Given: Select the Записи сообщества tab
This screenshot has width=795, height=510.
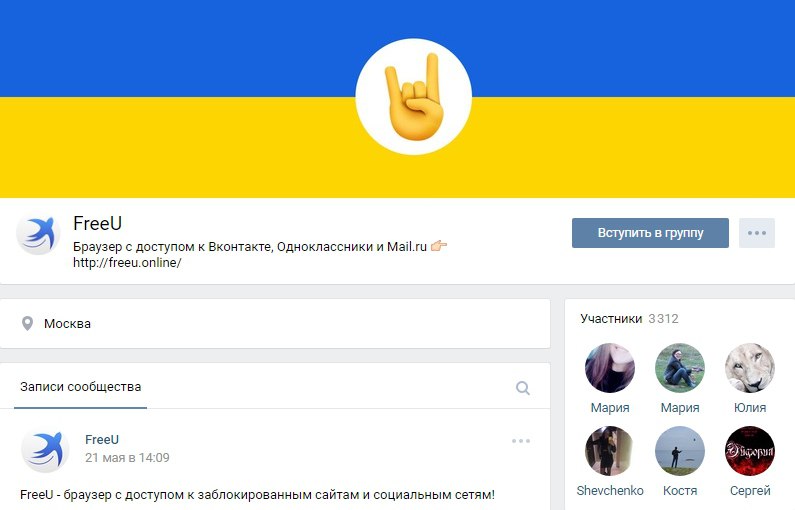Looking at the screenshot, I should pos(81,387).
